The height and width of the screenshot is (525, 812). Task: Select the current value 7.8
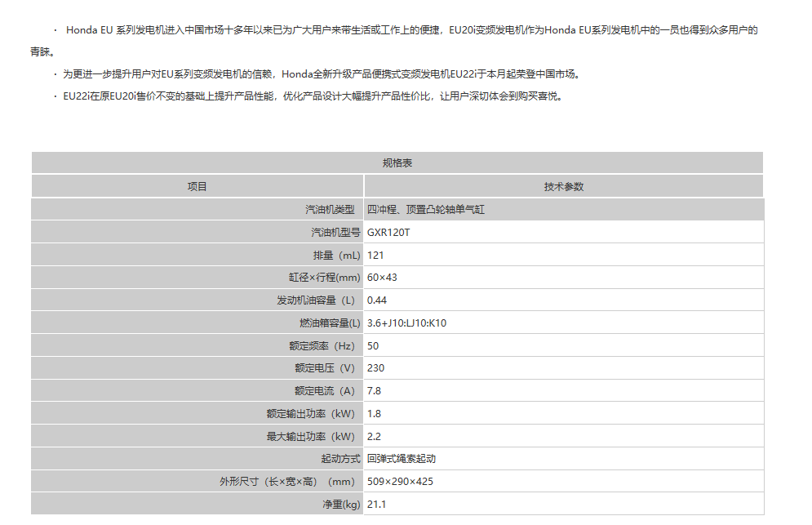click(374, 391)
